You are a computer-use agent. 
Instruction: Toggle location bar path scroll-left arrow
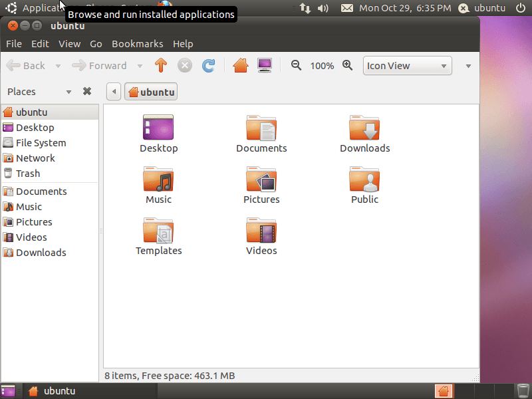pyautogui.click(x=114, y=92)
